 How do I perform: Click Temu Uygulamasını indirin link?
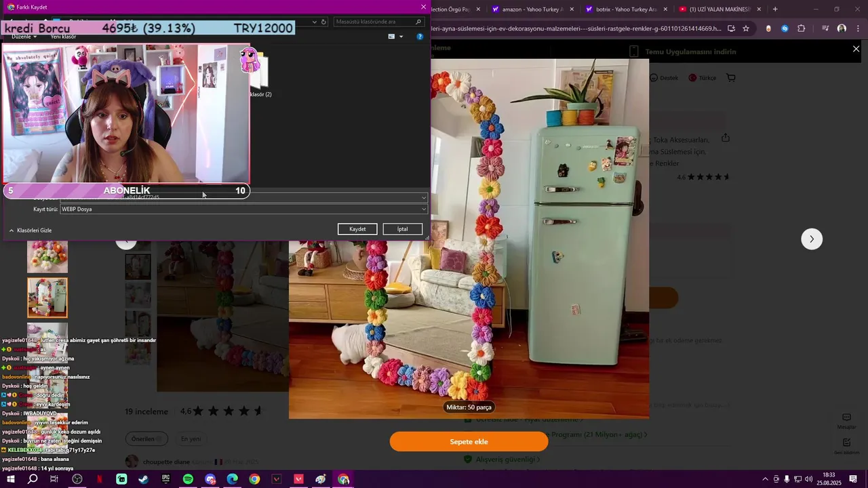click(x=690, y=52)
